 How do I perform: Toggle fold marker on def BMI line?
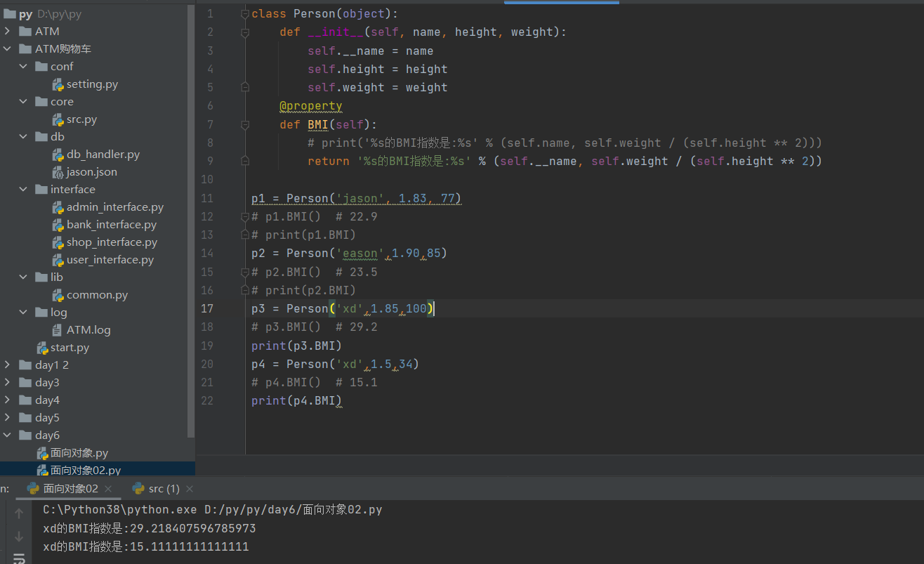pos(245,125)
